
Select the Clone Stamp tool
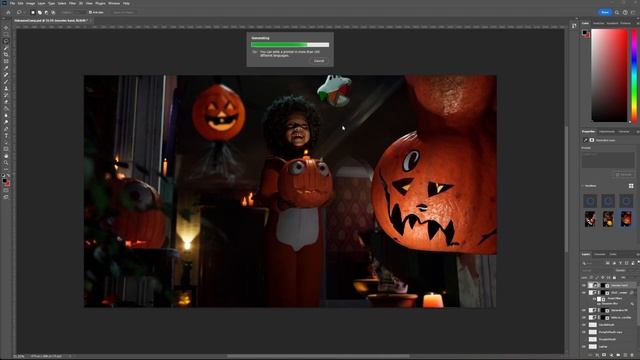[x=6, y=88]
